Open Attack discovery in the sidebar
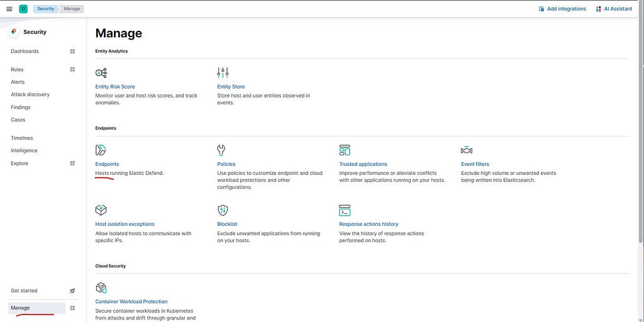Screen dimensions: 644x322 pyautogui.click(x=30, y=94)
